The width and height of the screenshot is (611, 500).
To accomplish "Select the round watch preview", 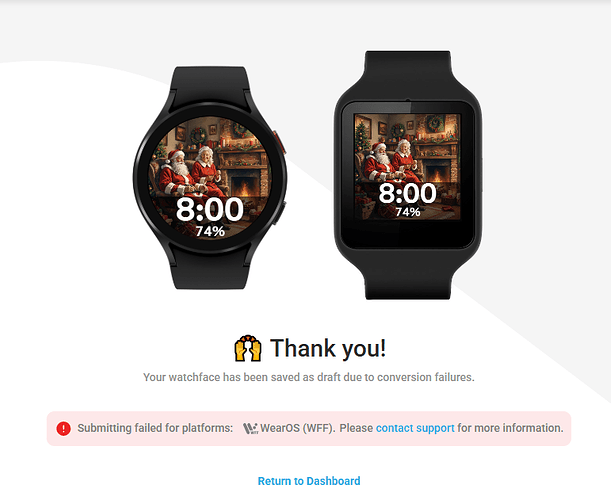I will (210, 178).
